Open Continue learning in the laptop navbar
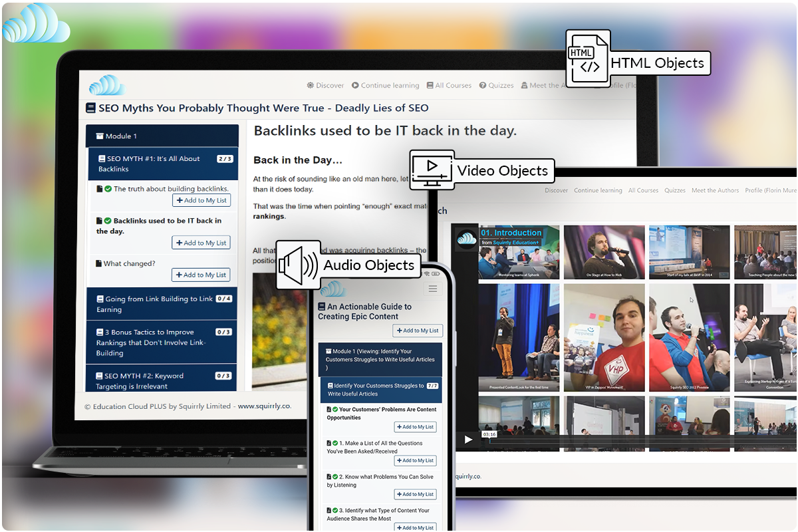The width and height of the screenshot is (798, 532). pos(386,85)
